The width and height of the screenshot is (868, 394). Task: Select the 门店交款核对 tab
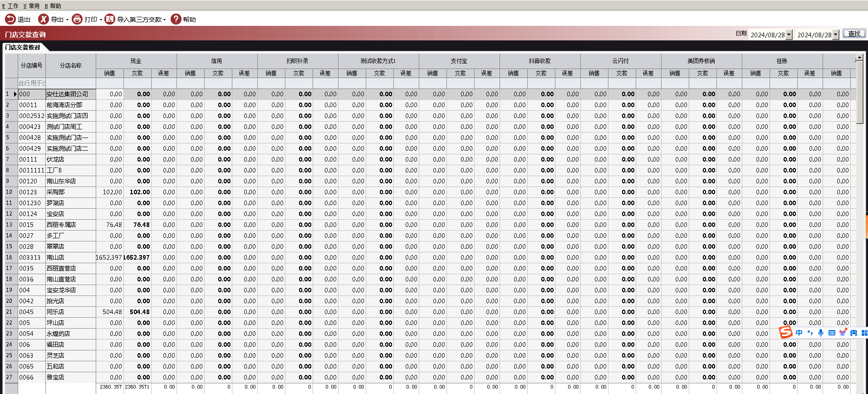[x=23, y=47]
